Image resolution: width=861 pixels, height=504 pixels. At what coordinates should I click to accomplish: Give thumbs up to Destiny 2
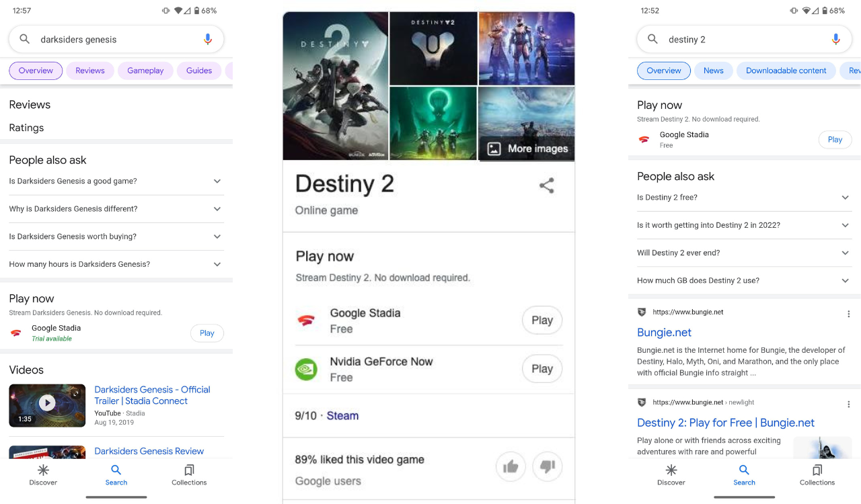(x=511, y=467)
